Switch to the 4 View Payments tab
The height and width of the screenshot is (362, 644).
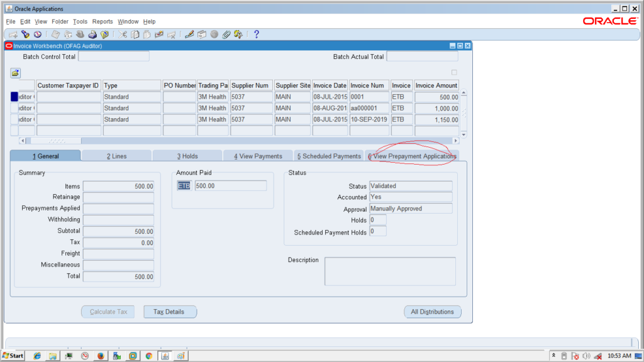[258, 156]
